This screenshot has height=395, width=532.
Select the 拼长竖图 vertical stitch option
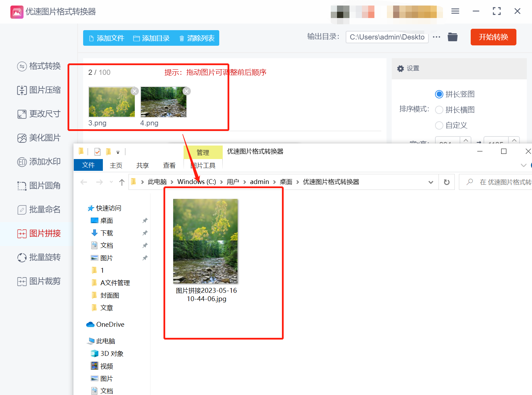pyautogui.click(x=439, y=94)
